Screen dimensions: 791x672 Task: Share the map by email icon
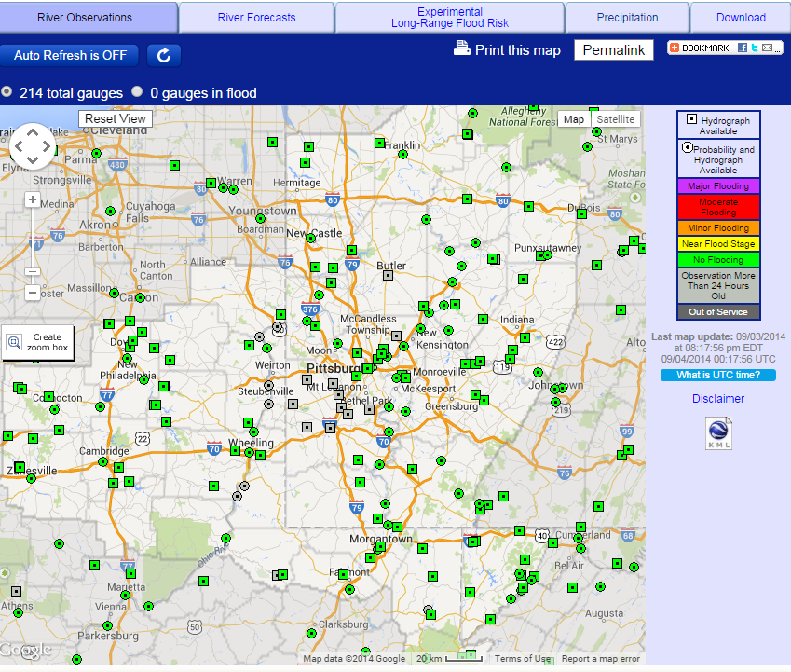click(x=768, y=48)
